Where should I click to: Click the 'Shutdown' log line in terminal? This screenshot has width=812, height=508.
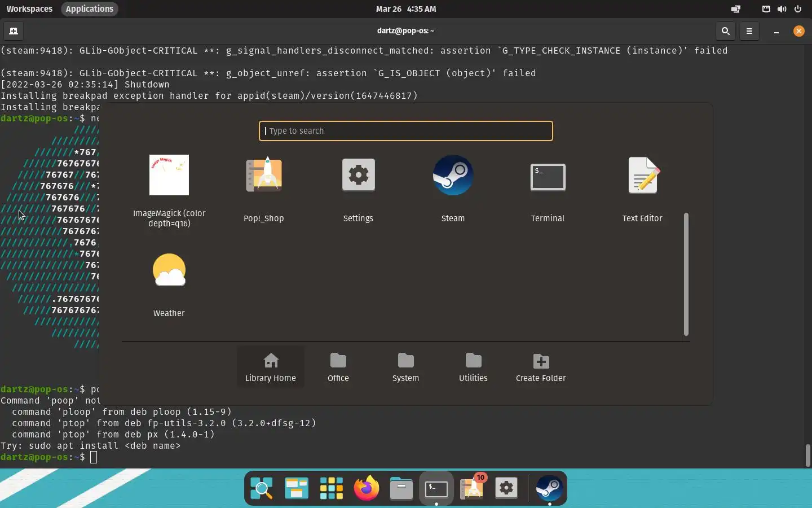[85, 85]
